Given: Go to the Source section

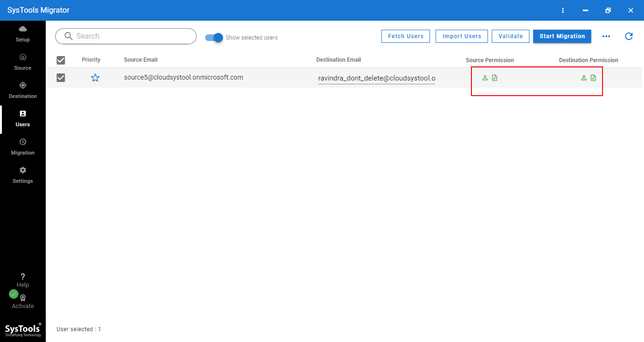Looking at the screenshot, I should click(23, 62).
